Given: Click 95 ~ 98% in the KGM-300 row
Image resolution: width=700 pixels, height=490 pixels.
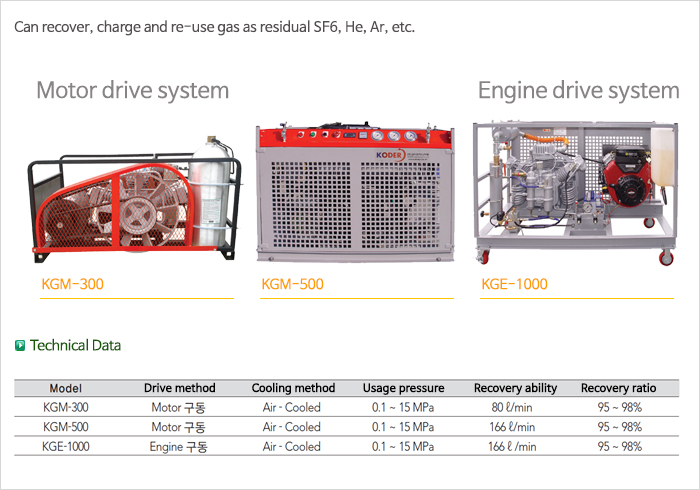Looking at the screenshot, I should [x=620, y=407].
